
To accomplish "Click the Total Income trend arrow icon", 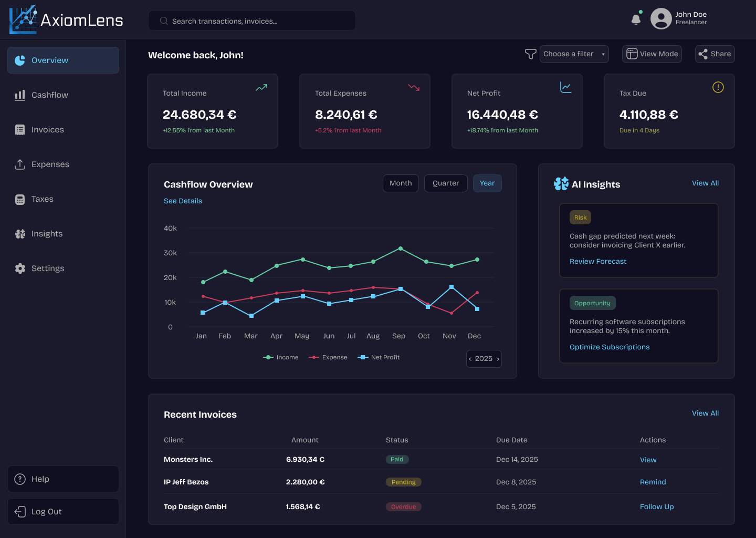I will (x=261, y=88).
